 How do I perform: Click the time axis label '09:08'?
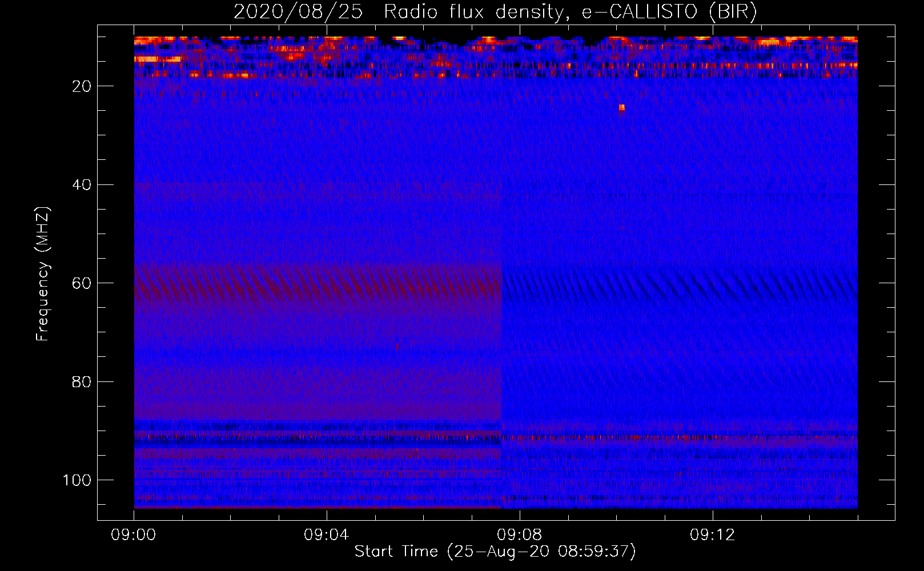(519, 535)
